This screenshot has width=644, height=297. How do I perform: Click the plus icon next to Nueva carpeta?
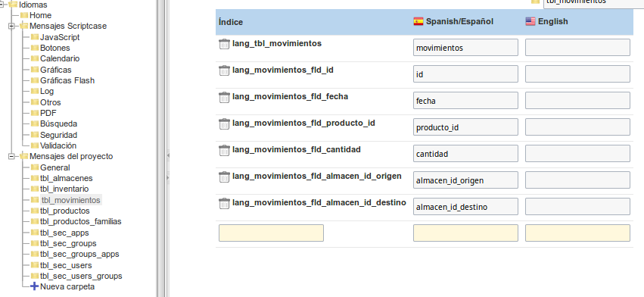35,286
